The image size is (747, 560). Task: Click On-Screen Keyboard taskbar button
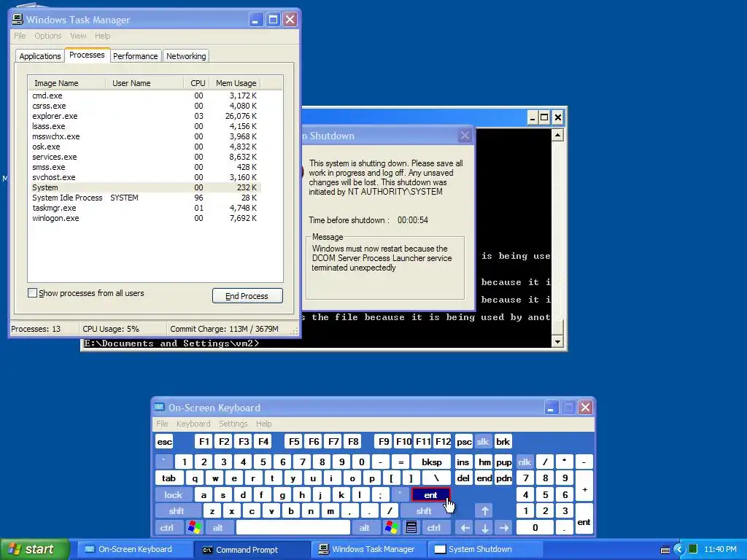point(135,550)
